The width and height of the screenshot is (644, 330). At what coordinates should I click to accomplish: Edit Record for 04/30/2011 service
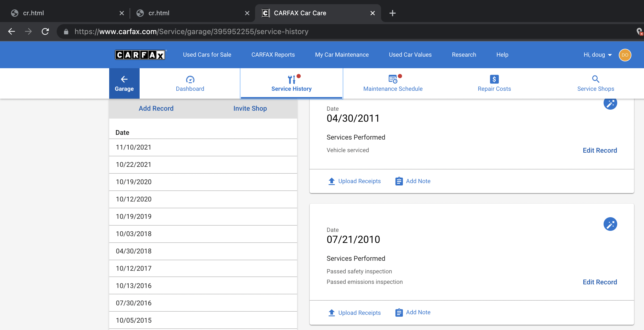600,150
